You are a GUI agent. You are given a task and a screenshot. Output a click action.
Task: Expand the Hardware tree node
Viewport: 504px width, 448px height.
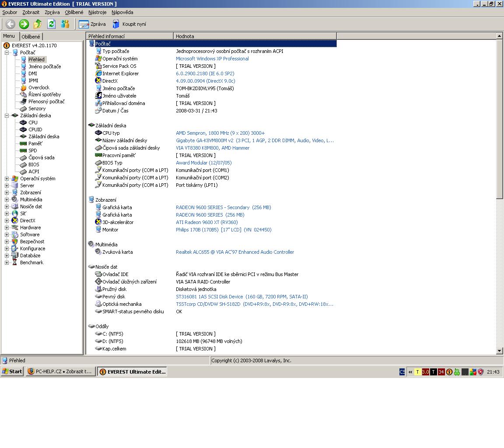[x=7, y=227]
